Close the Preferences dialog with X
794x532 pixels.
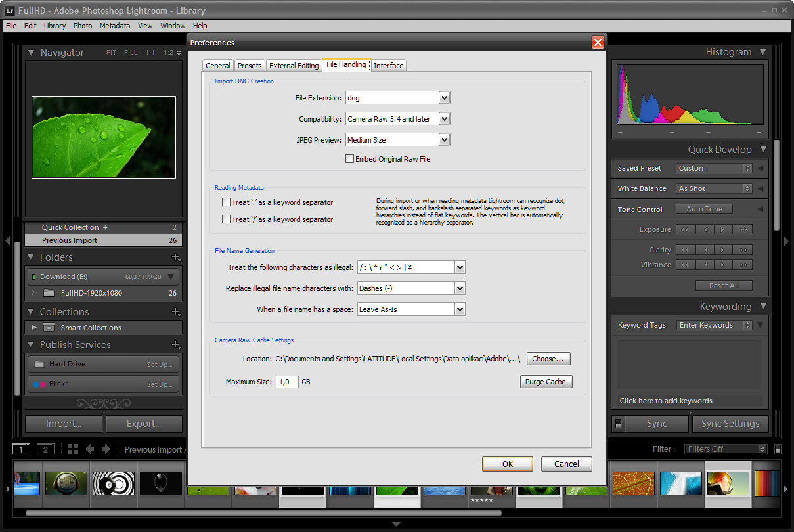[x=598, y=43]
